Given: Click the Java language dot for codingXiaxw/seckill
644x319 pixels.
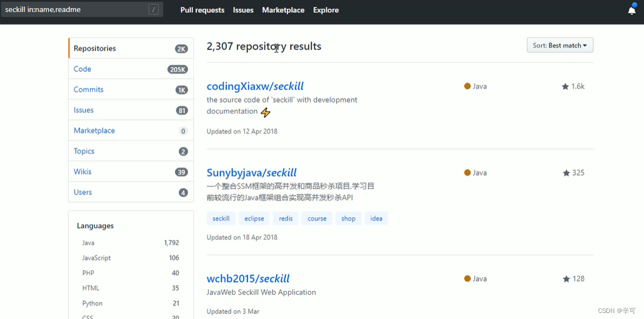Looking at the screenshot, I should point(468,86).
